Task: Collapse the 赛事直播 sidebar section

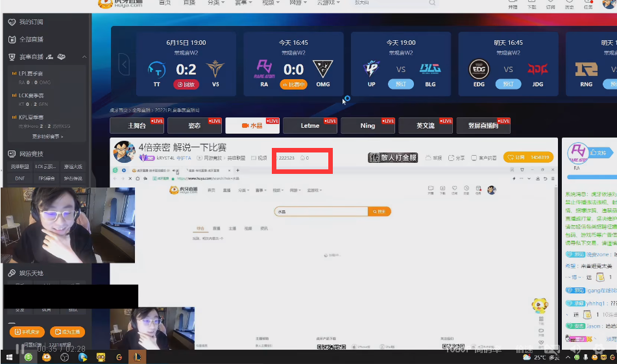Action: (84, 57)
